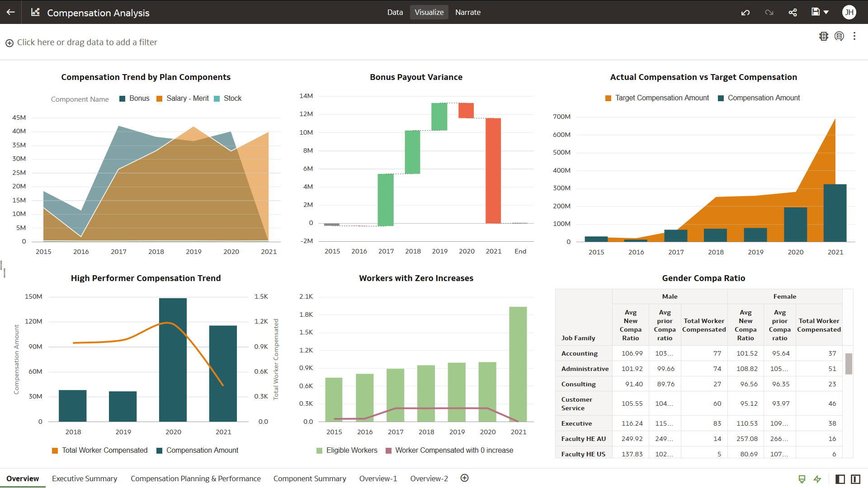Viewport: 868px width, 488px height.
Task: Click the Stock legend color swatch
Action: pos(217,99)
